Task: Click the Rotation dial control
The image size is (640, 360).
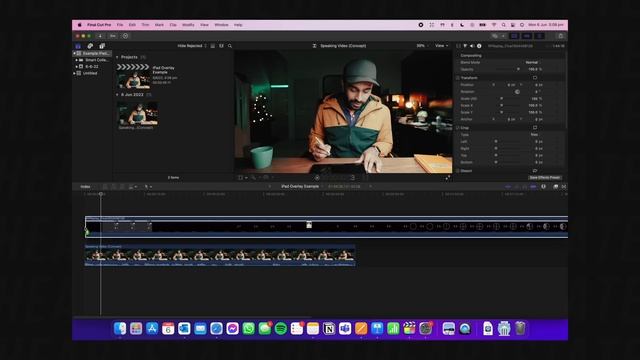Action: [x=517, y=92]
